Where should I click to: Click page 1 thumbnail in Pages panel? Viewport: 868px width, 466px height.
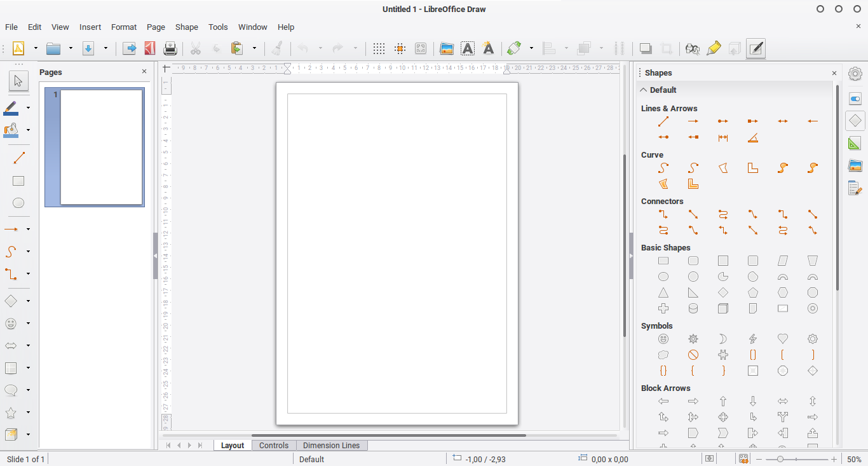(x=94, y=147)
